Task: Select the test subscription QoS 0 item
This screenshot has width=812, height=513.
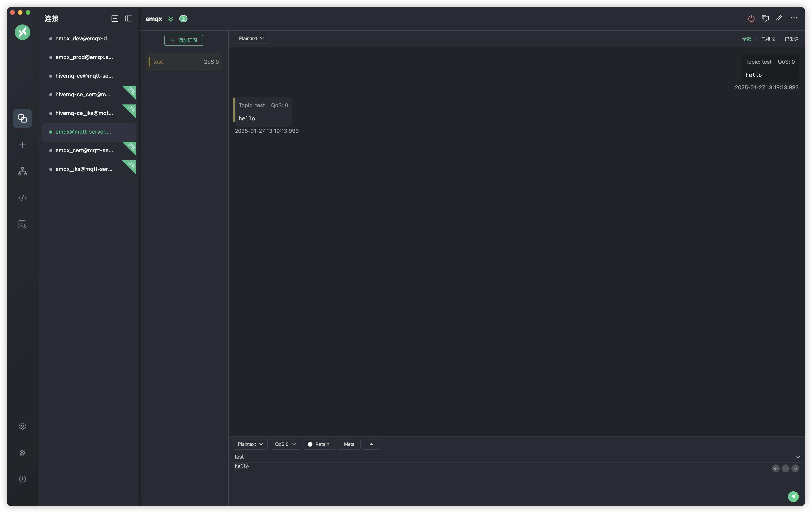Action: pyautogui.click(x=184, y=62)
